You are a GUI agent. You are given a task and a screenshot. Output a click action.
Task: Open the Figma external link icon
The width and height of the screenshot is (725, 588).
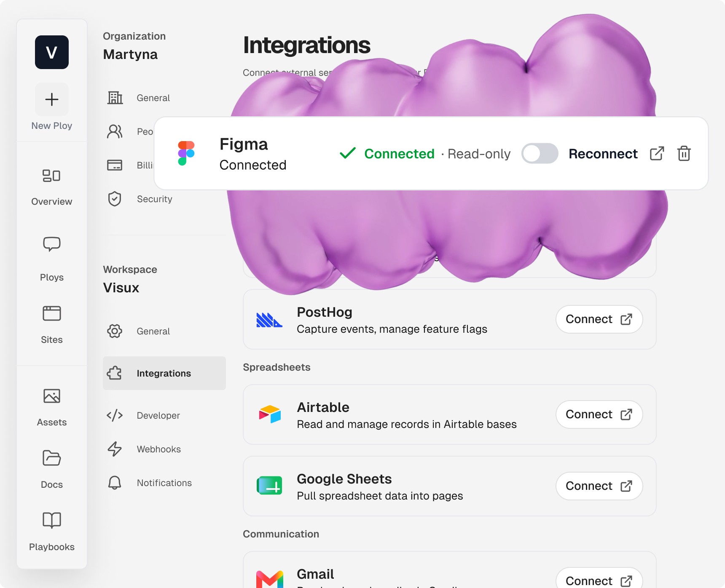pyautogui.click(x=657, y=154)
